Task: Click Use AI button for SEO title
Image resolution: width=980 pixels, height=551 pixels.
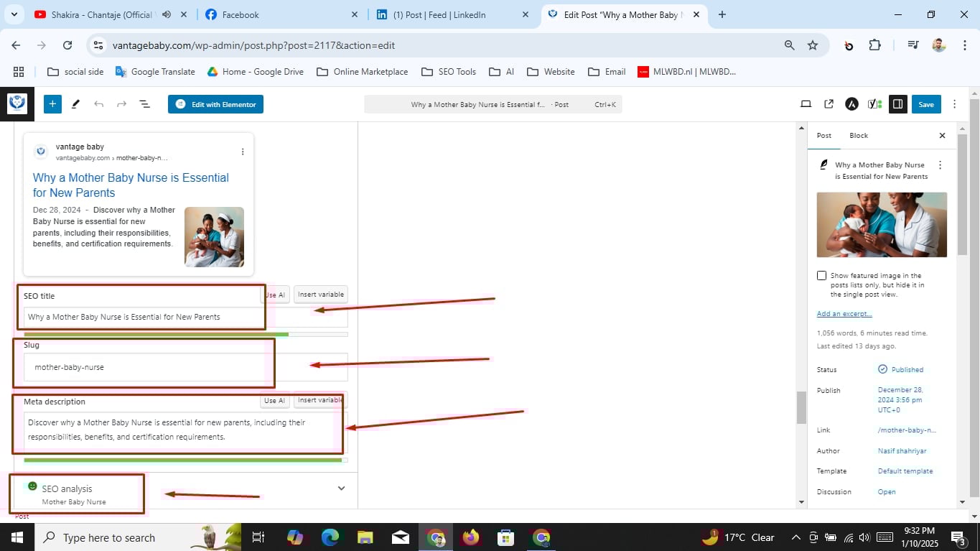Action: click(x=274, y=295)
